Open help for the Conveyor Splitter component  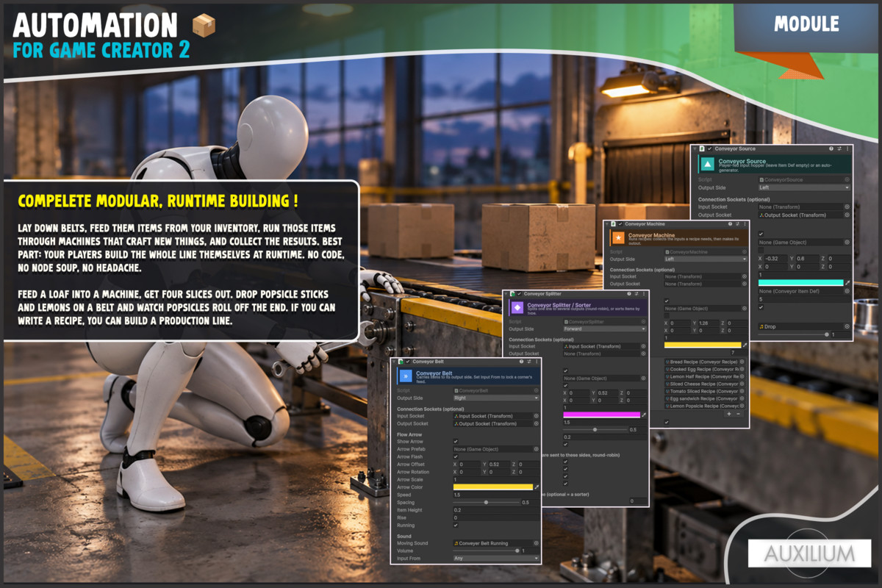tap(629, 294)
